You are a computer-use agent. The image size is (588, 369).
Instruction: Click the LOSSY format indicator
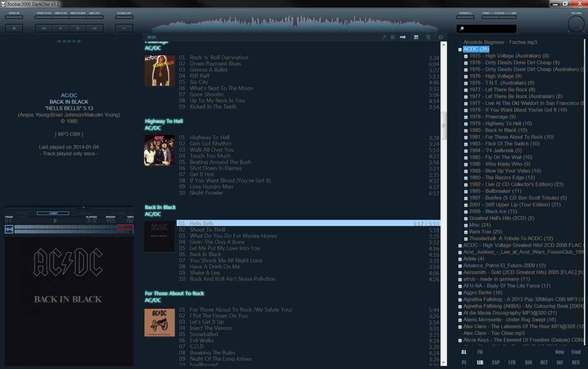(53, 213)
